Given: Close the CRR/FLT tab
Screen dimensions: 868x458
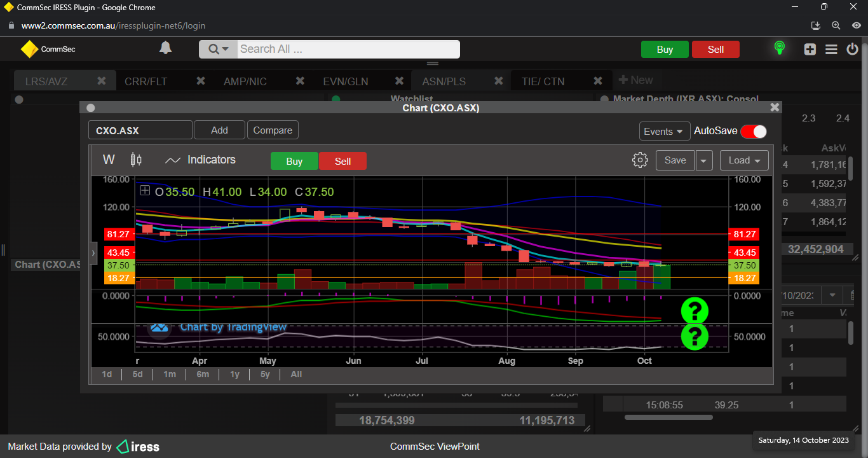Looking at the screenshot, I should (201, 81).
